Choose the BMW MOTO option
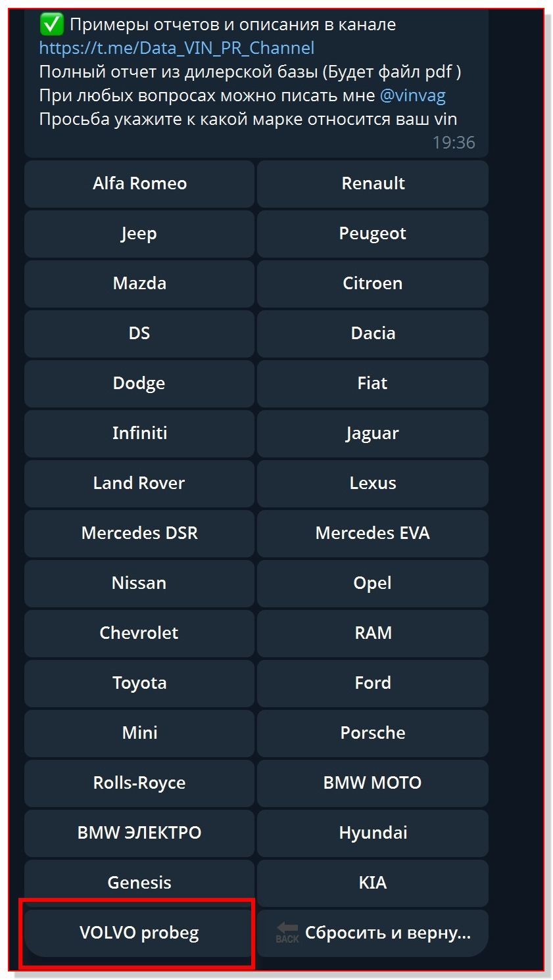Viewport: 553px width, 980px height. 373,783
